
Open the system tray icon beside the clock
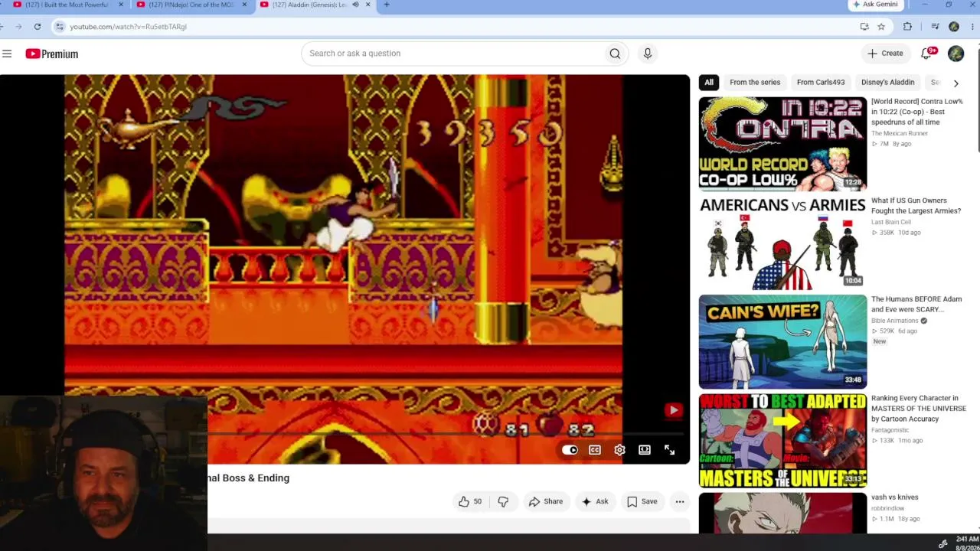pyautogui.click(x=943, y=543)
